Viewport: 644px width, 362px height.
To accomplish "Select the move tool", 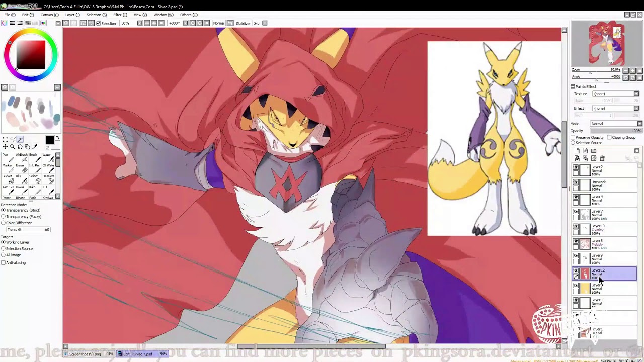I will [5, 147].
